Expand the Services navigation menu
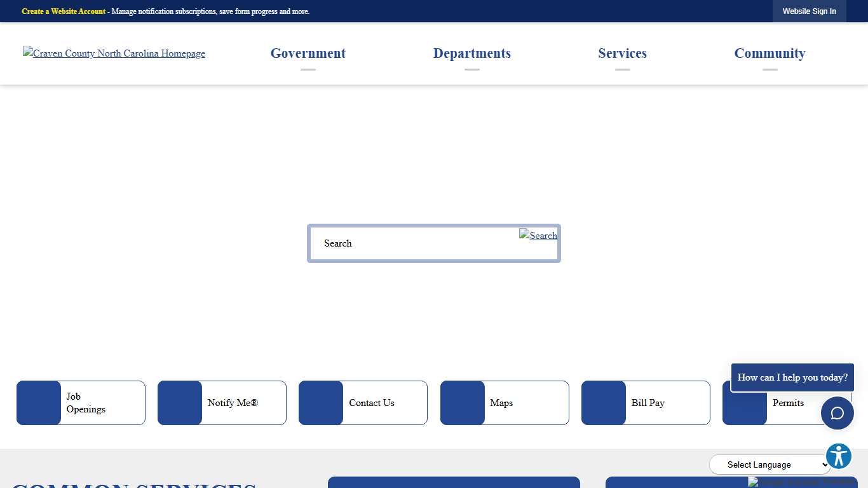868x488 pixels. [622, 53]
